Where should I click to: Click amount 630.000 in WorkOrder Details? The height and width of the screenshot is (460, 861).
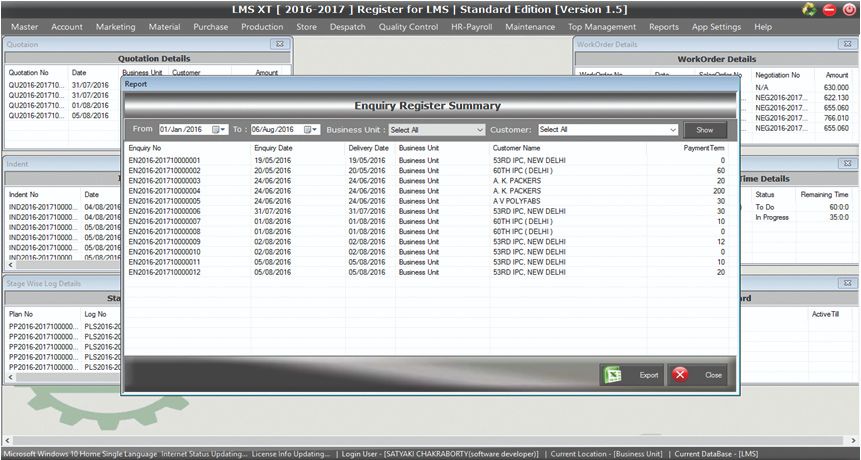(x=836, y=88)
